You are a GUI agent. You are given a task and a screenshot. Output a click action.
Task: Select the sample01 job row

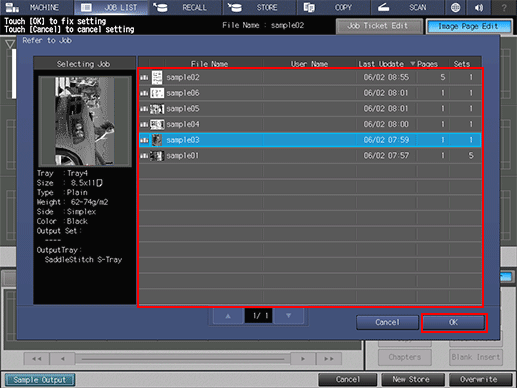click(x=310, y=156)
